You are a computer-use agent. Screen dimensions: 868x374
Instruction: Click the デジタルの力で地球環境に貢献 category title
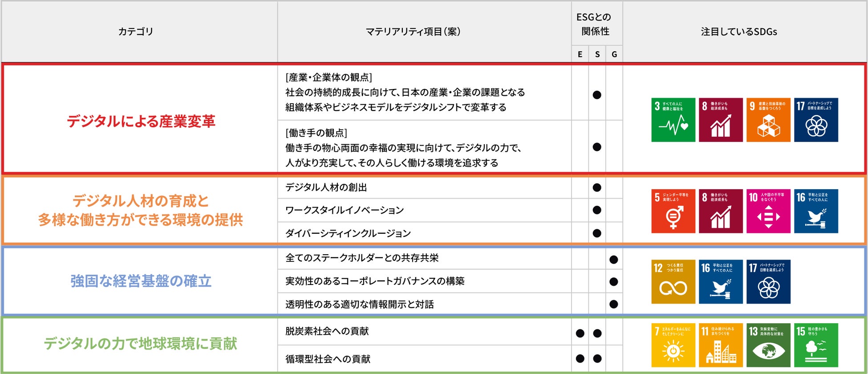pos(141,343)
